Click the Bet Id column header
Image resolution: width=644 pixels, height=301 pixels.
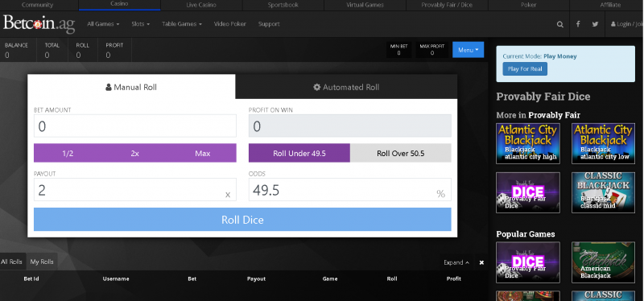click(31, 278)
